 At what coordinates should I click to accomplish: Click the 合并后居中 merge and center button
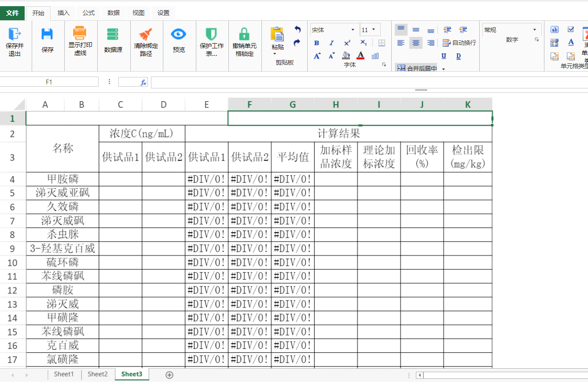pos(417,69)
